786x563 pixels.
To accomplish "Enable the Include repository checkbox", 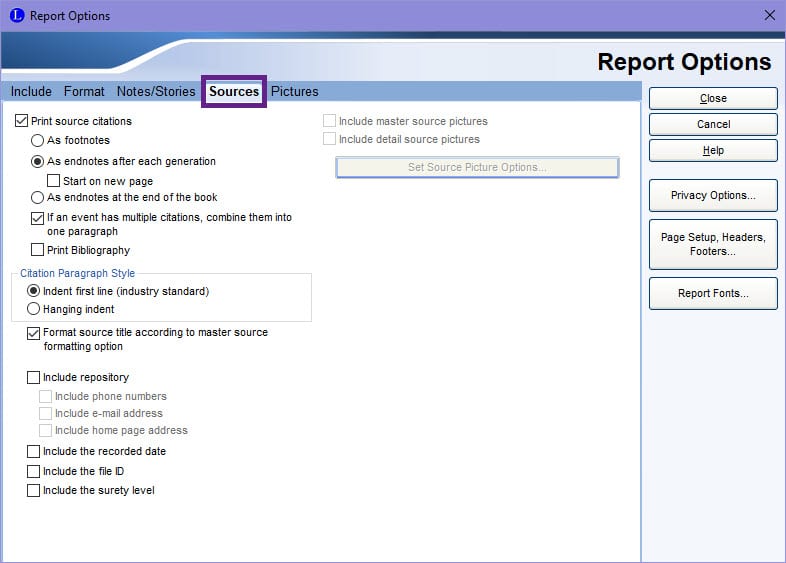I will tap(33, 377).
